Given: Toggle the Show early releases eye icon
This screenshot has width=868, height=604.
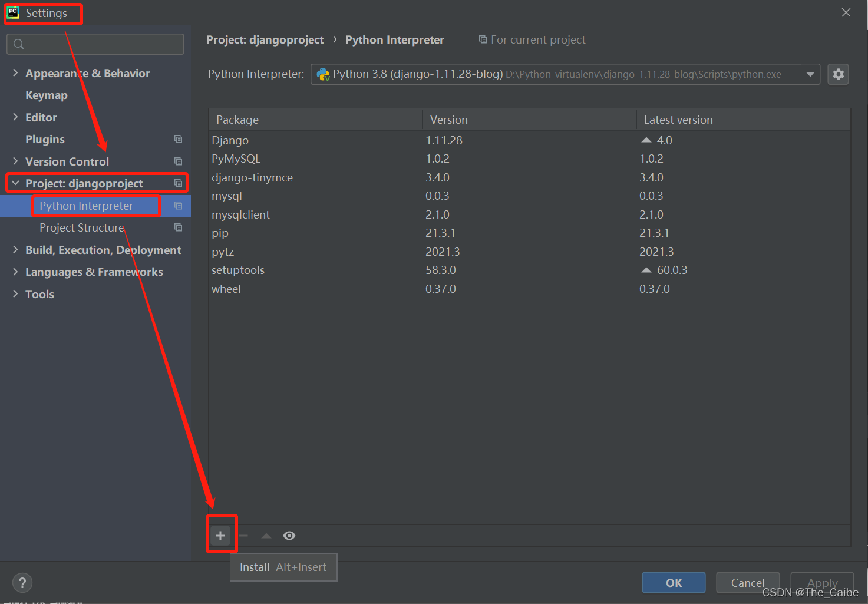Looking at the screenshot, I should (x=289, y=536).
